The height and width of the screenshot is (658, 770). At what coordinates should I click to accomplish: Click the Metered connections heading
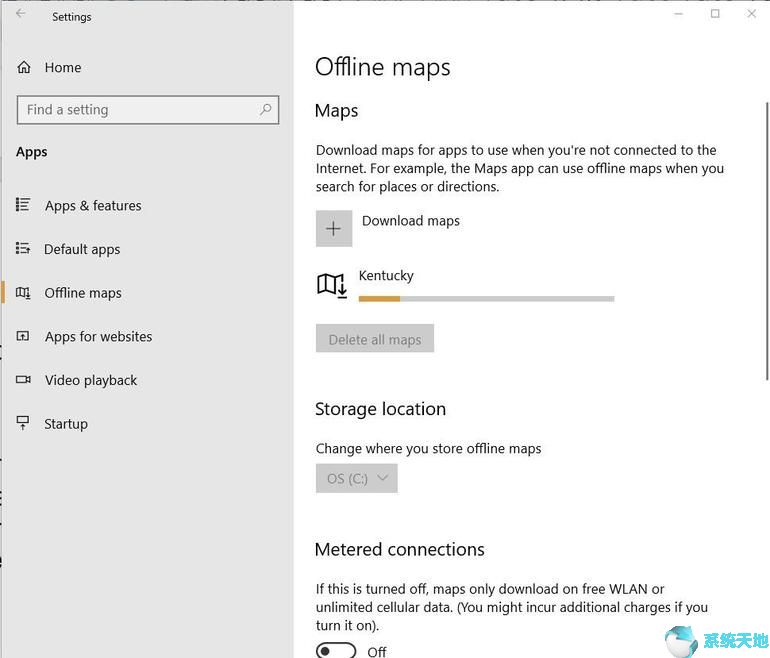tap(400, 549)
